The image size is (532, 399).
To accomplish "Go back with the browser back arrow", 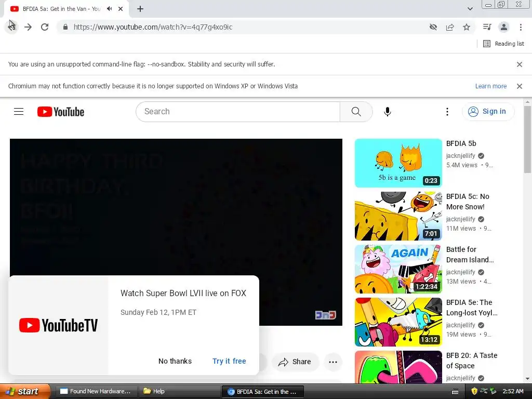I will pos(11,27).
